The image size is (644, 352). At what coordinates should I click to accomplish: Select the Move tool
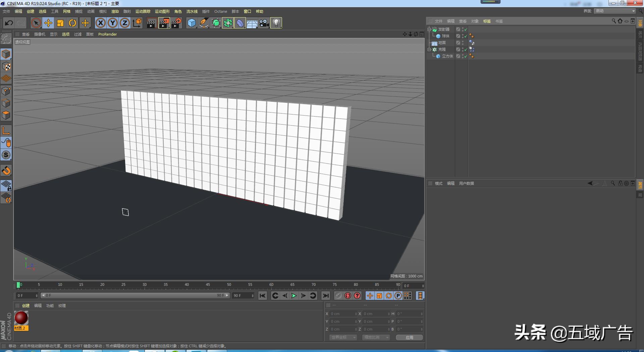click(48, 23)
